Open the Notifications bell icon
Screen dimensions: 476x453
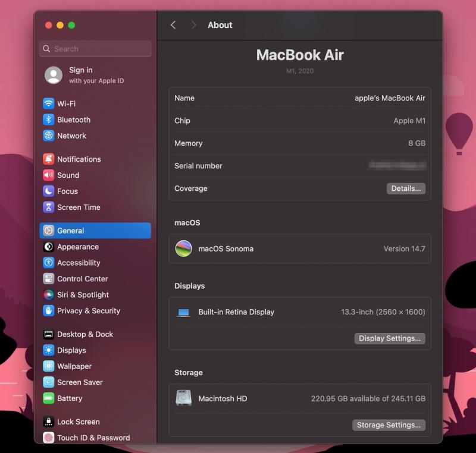48,159
